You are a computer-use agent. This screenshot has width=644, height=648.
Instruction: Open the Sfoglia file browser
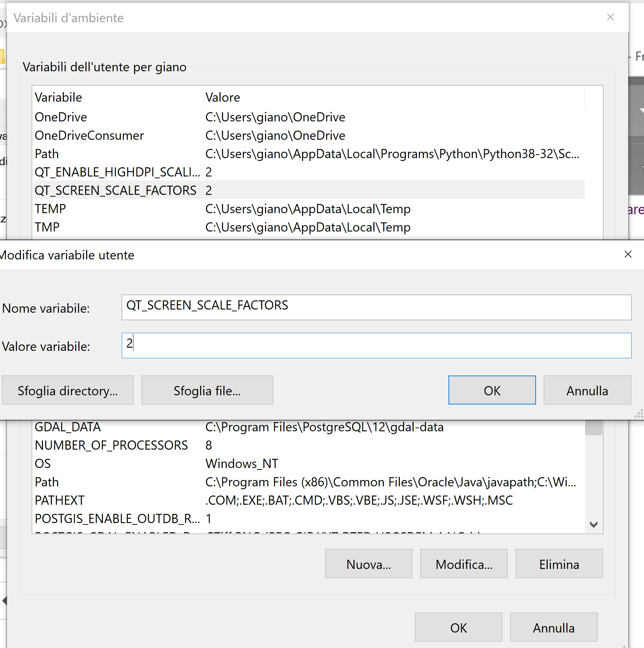[x=207, y=390]
